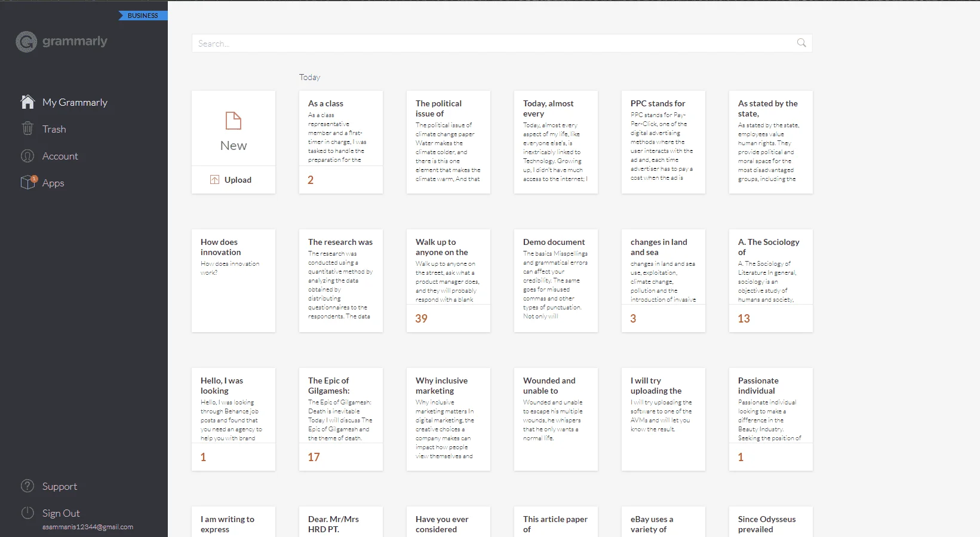980x537 pixels.
Task: Open 'The Epic of Gilgamesh' document
Action: pyautogui.click(x=341, y=419)
